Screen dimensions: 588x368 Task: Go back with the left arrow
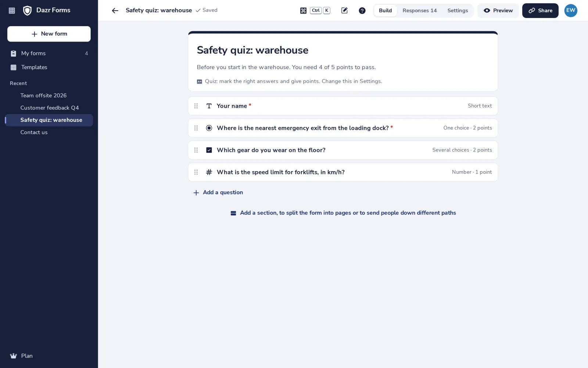coord(115,11)
